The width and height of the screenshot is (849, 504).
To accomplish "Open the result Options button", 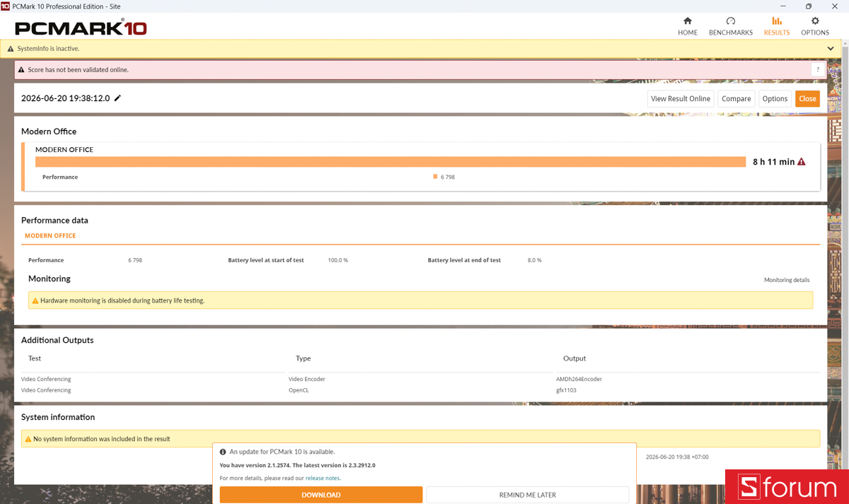I will click(x=775, y=99).
